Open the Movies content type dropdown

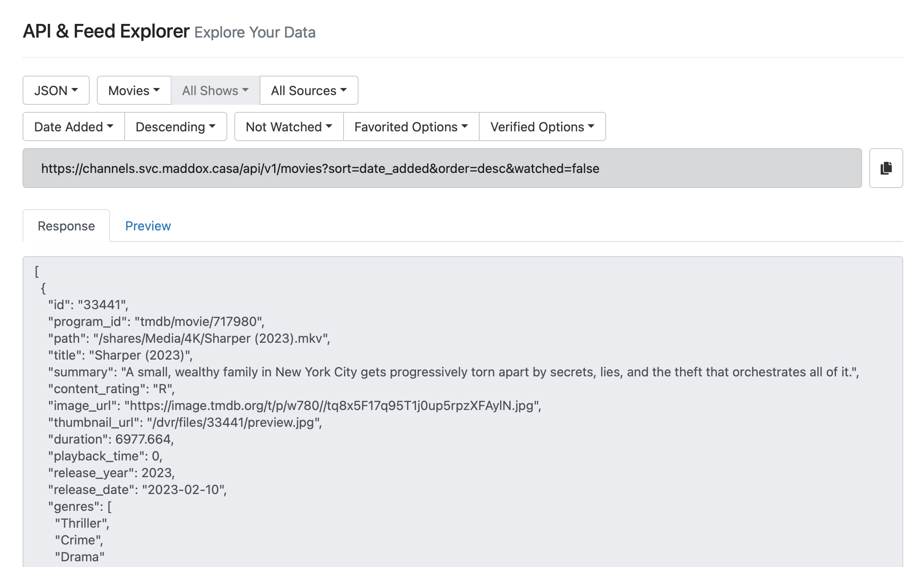click(134, 90)
